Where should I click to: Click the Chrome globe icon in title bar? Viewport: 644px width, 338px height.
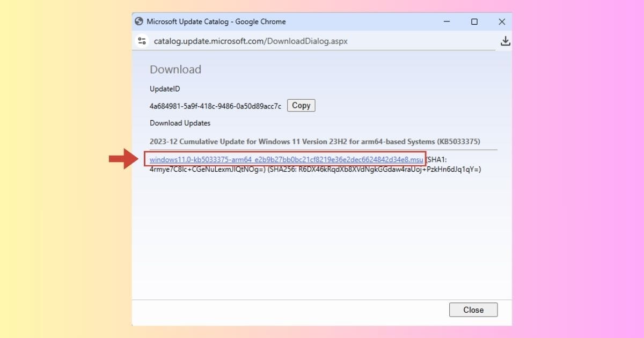(140, 21)
